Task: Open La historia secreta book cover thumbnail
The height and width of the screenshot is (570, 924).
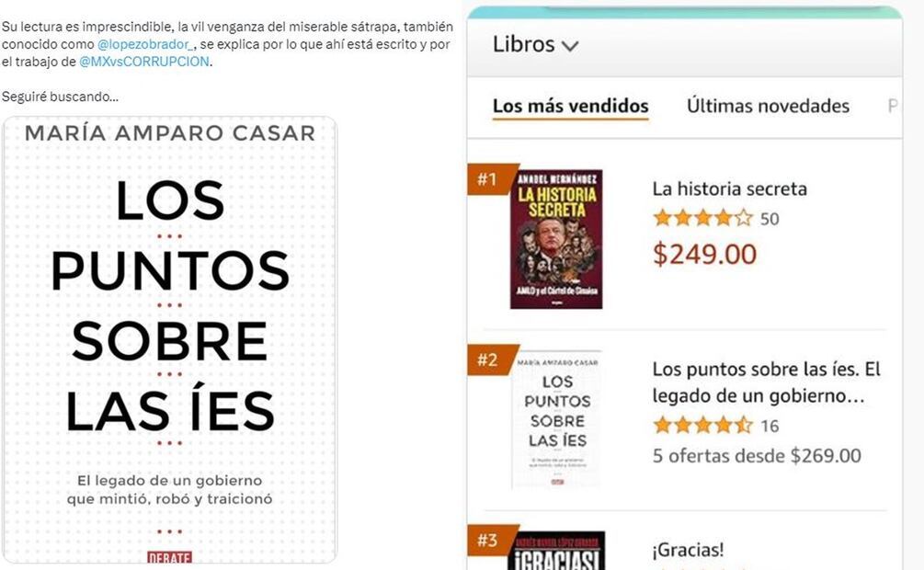Action: pyautogui.click(x=556, y=239)
